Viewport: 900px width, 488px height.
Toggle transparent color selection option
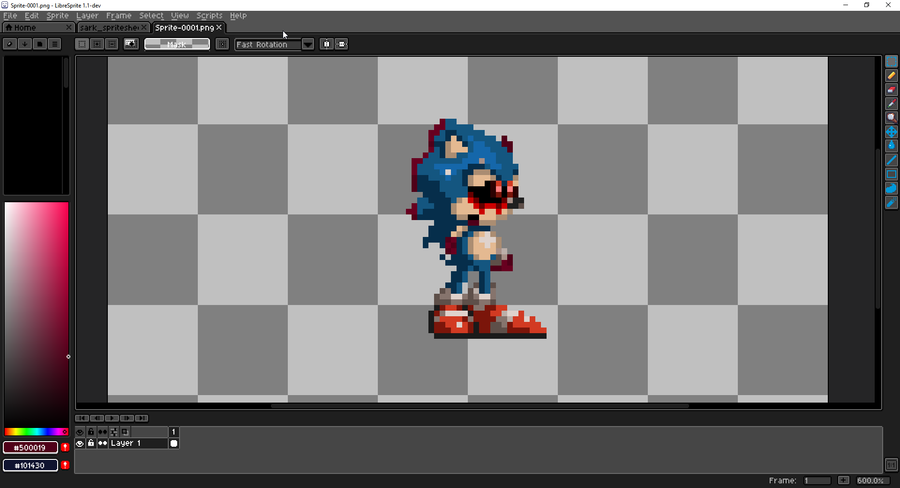click(131, 44)
